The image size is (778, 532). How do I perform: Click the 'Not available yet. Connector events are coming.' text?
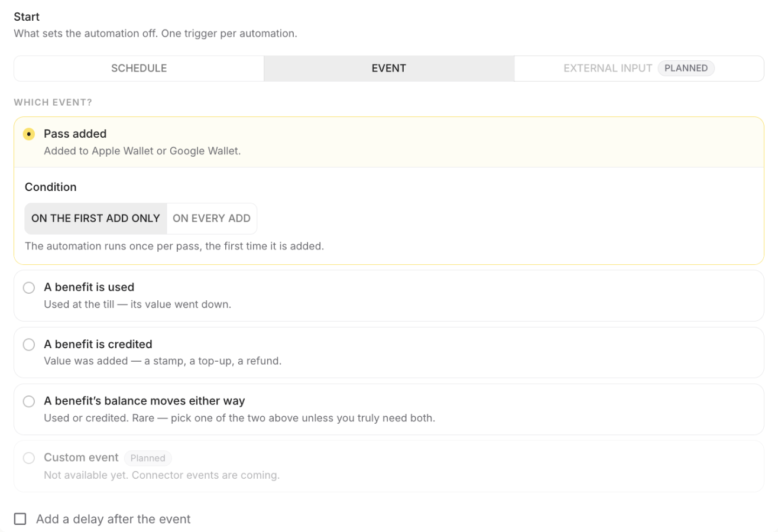[162, 475]
